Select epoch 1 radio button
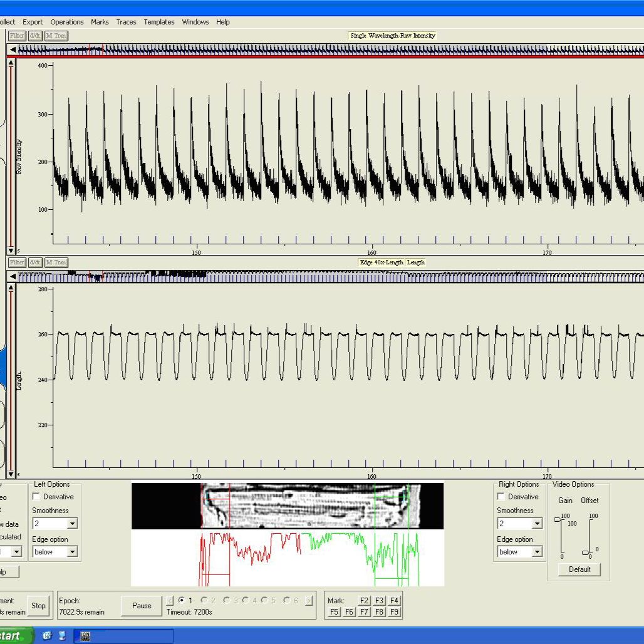Screen dimensions: 644x644 [182, 601]
